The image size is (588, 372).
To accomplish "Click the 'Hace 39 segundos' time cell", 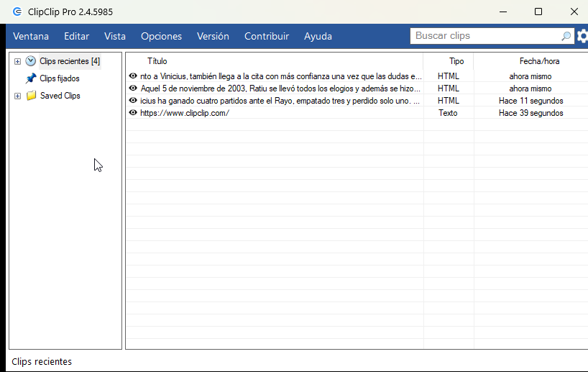I will (530, 113).
